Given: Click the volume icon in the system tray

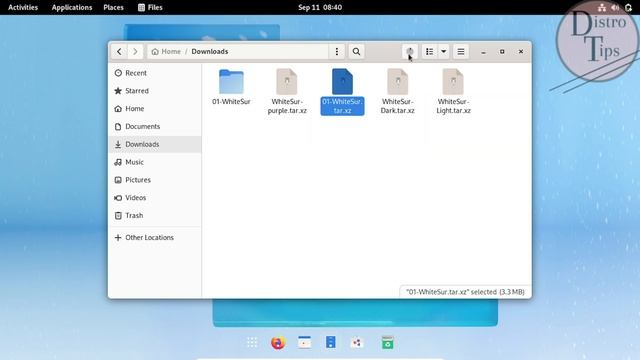Looking at the screenshot, I should point(615,7).
